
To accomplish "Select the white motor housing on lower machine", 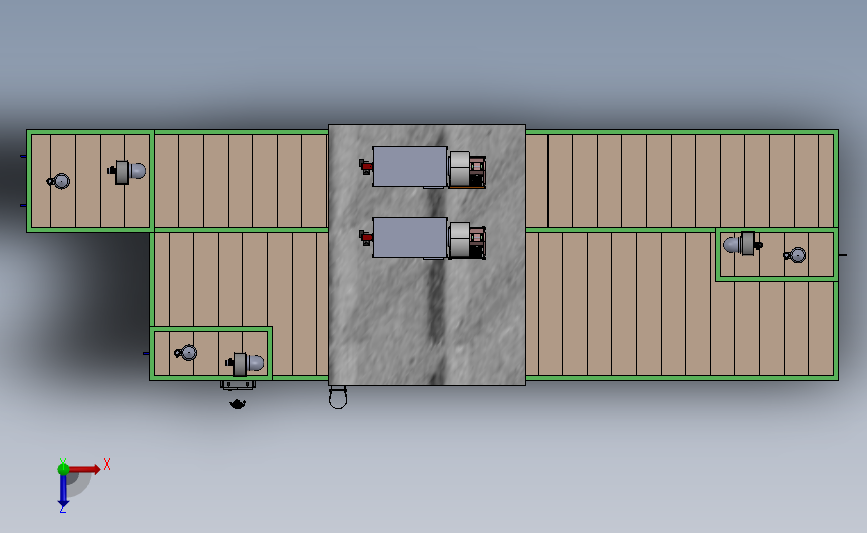I will click(459, 240).
